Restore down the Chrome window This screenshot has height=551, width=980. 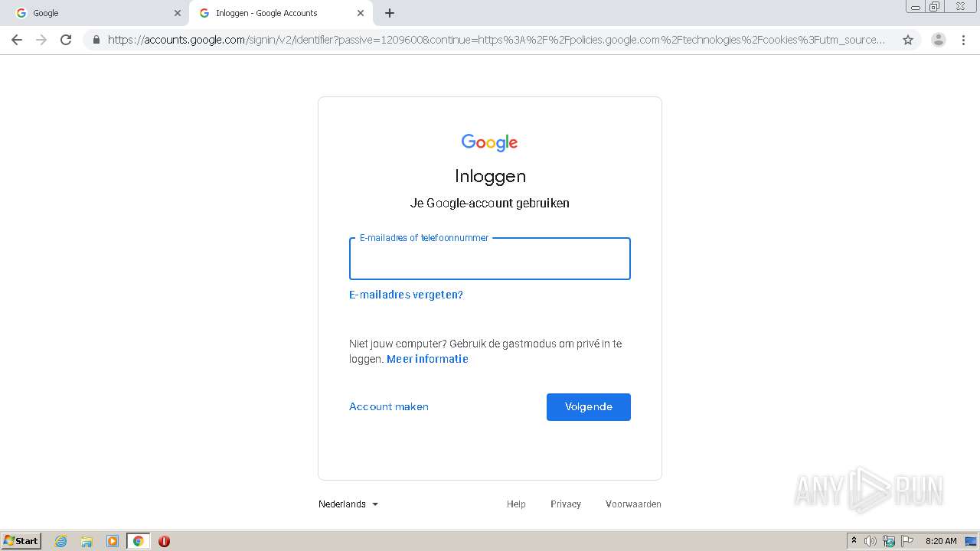pyautogui.click(x=935, y=7)
